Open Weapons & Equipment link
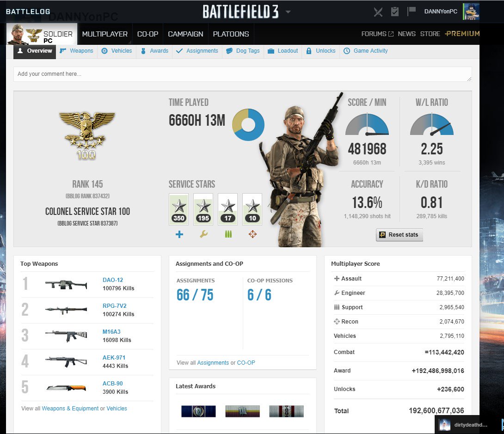504x434 pixels. click(70, 408)
